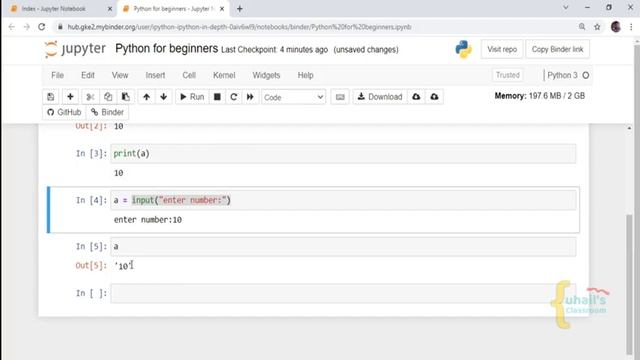Click the cloud icon right after the Download button

pyautogui.click(x=416, y=97)
